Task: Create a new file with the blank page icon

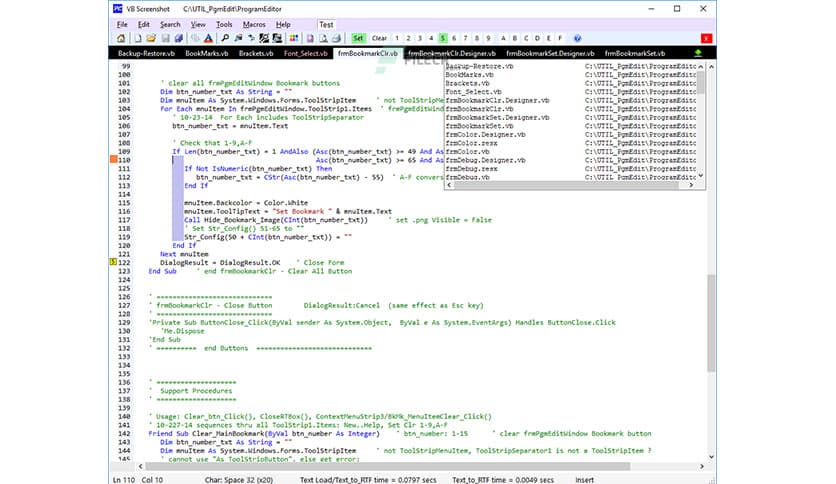Action: click(x=138, y=38)
